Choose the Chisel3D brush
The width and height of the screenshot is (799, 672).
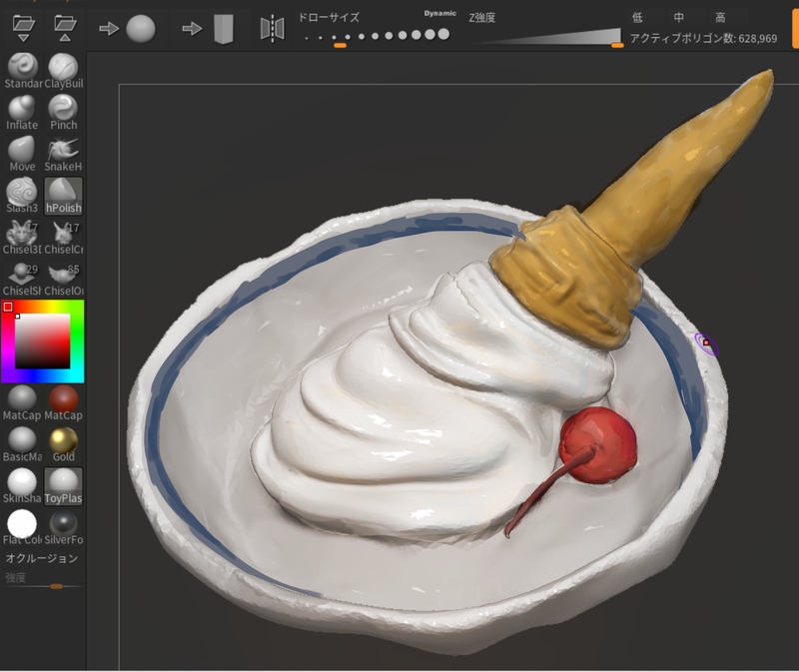pyautogui.click(x=22, y=237)
